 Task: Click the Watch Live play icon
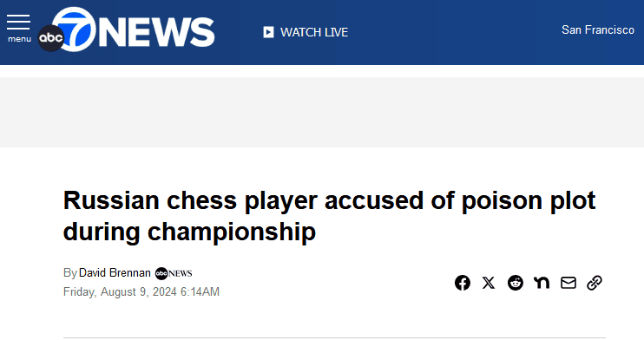pyautogui.click(x=268, y=32)
